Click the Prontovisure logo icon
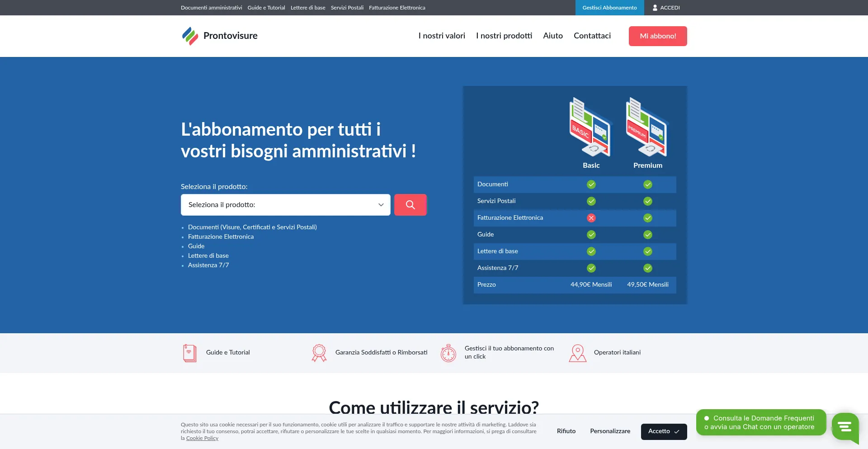 click(x=190, y=36)
